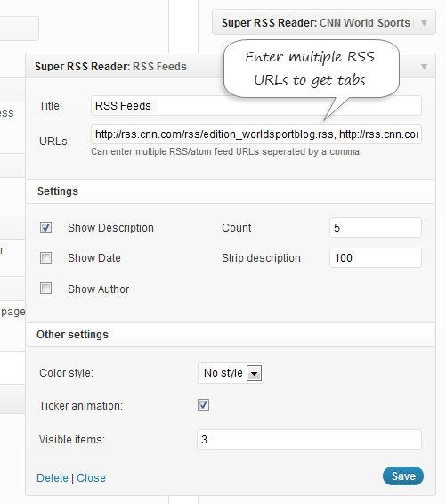Click the Delete link
This screenshot has height=504, width=446.
(53, 478)
